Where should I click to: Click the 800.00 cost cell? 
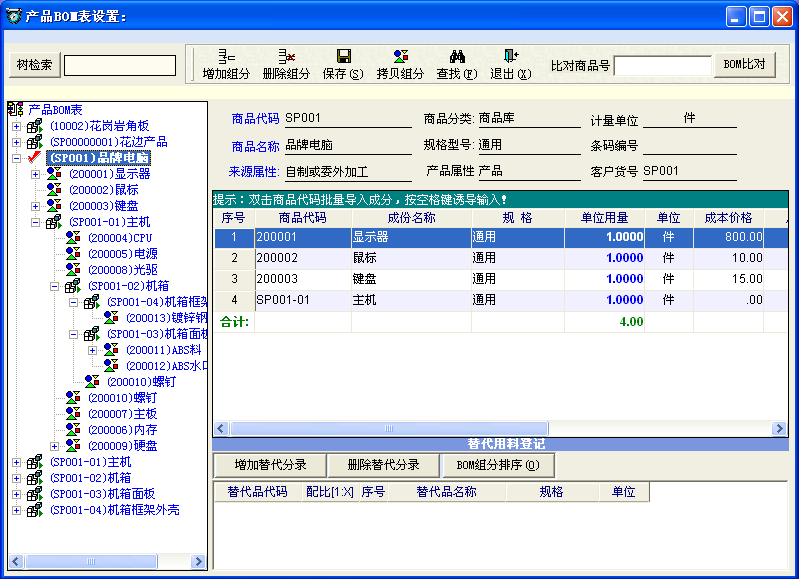click(x=728, y=236)
